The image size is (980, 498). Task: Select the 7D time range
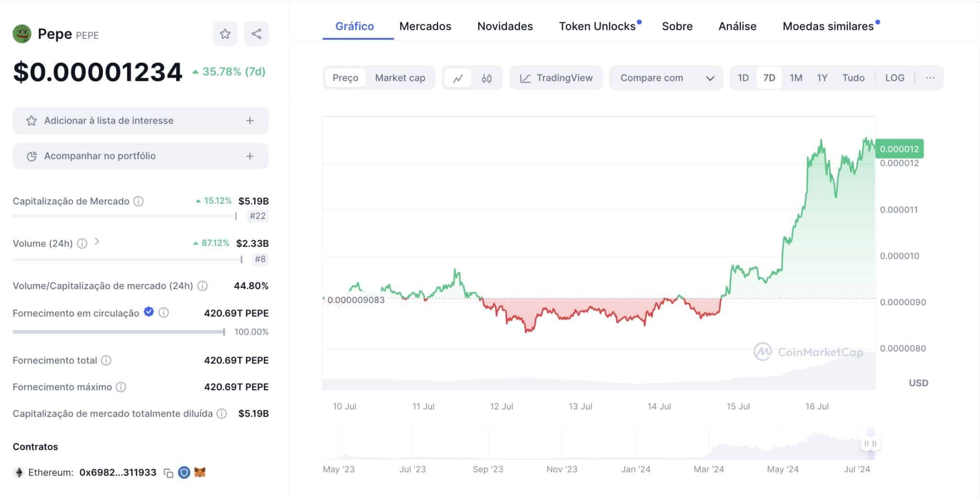point(769,78)
